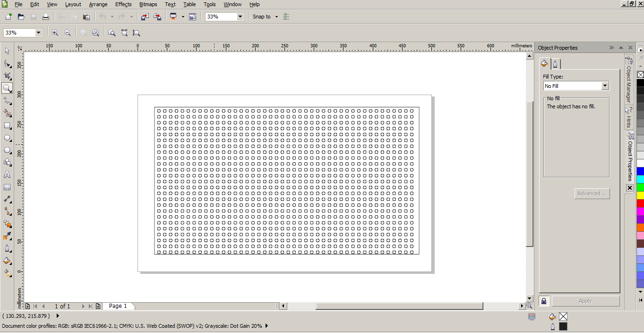Screen dimensions: 644x333
Task: Open the Arrange menu
Action: (98, 4)
